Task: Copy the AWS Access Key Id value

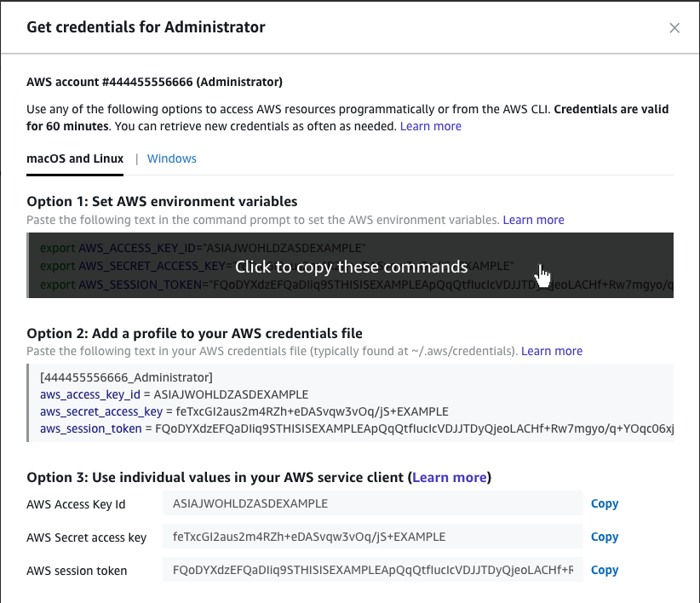Action: point(604,503)
